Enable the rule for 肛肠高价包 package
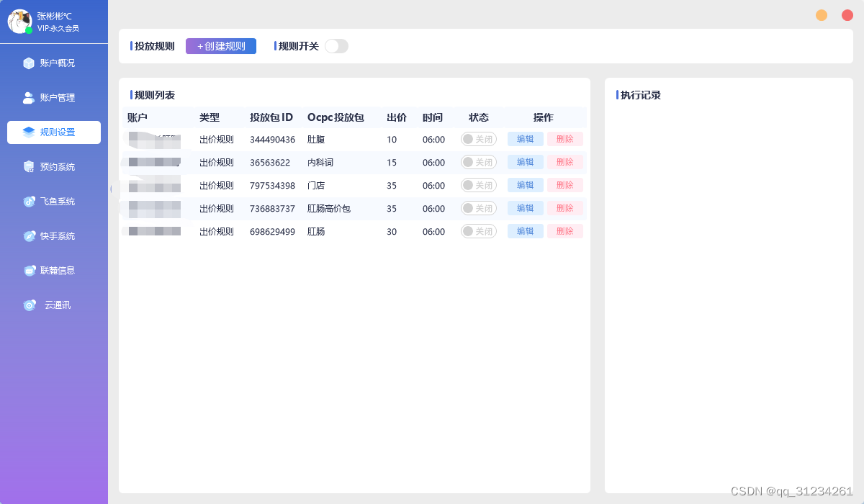Image resolution: width=864 pixels, height=504 pixels. click(x=479, y=208)
